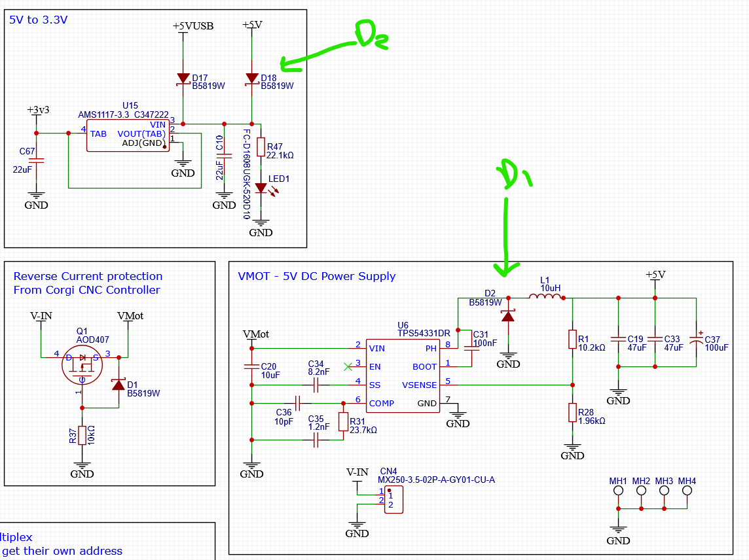
Task: Select the "VMOT - 5V DC Power Supply" title
Action: 316,276
